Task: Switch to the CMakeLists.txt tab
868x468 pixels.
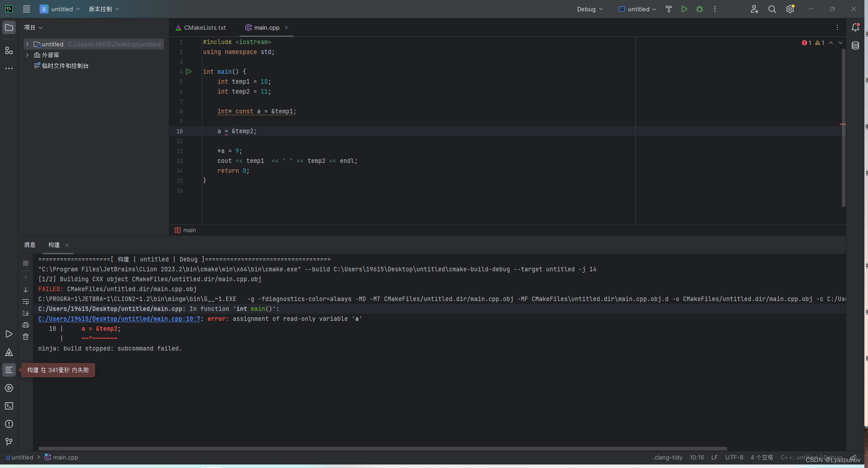Action: click(201, 27)
